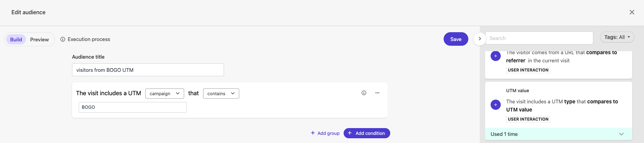Open the contains operator dropdown
This screenshot has height=143, width=644.
(221, 94)
